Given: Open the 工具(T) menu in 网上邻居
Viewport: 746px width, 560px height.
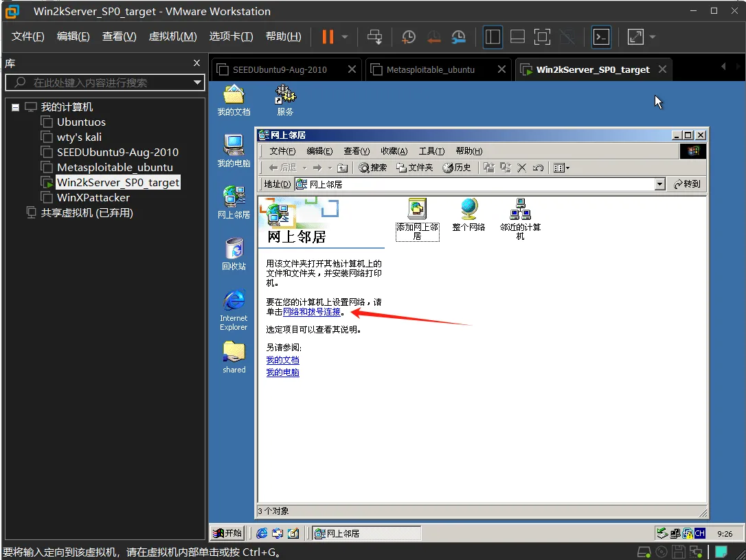Looking at the screenshot, I should click(x=431, y=151).
